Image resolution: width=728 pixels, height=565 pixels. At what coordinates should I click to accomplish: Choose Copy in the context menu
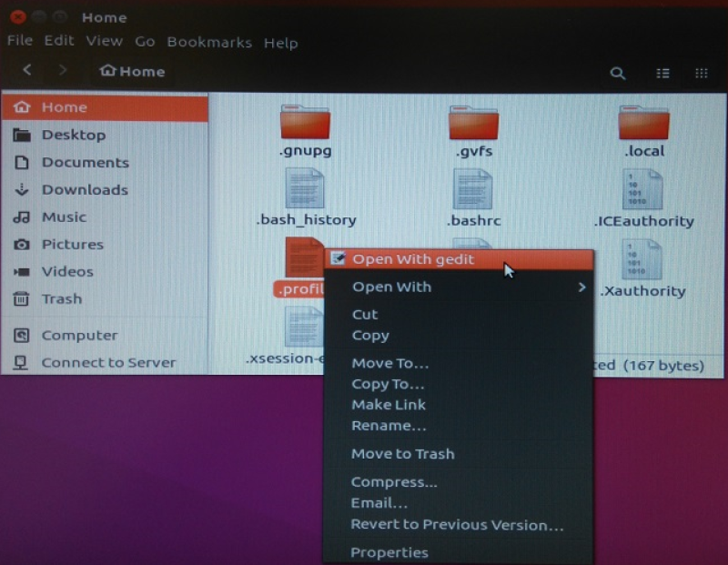click(459, 335)
